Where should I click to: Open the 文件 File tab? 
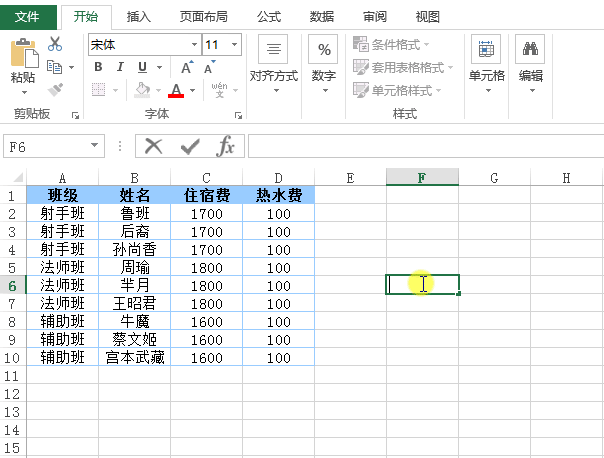(27, 17)
